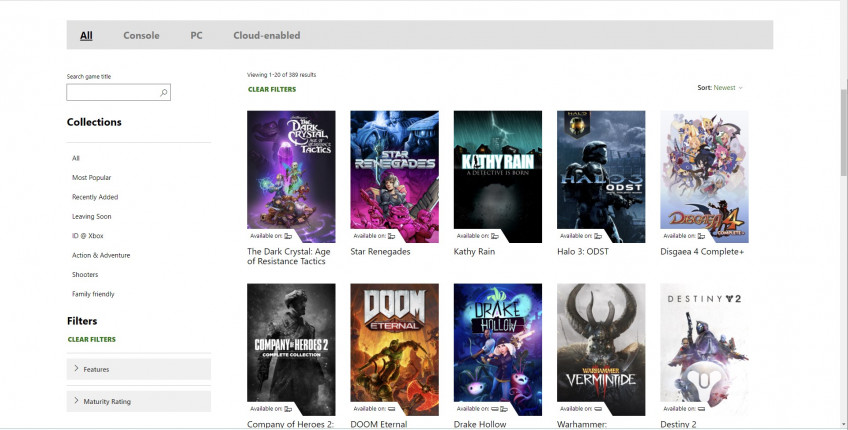Select the All collection

(x=76, y=158)
